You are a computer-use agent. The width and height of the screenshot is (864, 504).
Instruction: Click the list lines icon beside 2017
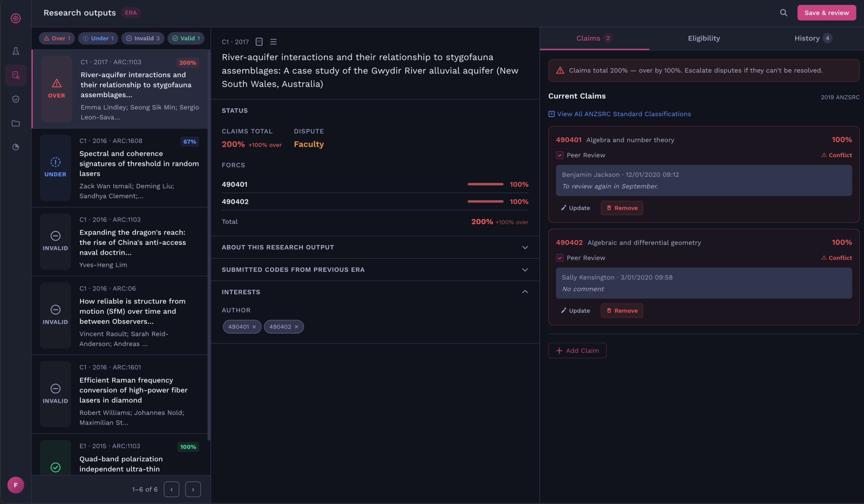tap(273, 42)
